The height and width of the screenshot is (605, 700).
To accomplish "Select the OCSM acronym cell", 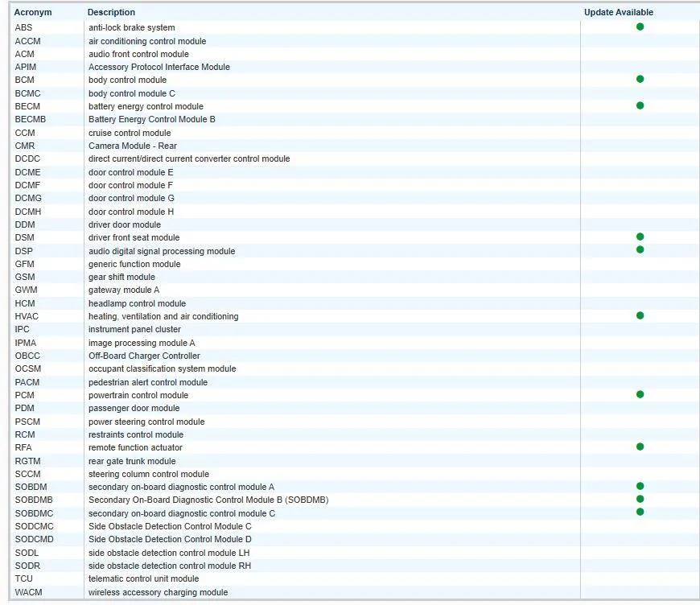I will pyautogui.click(x=28, y=368).
